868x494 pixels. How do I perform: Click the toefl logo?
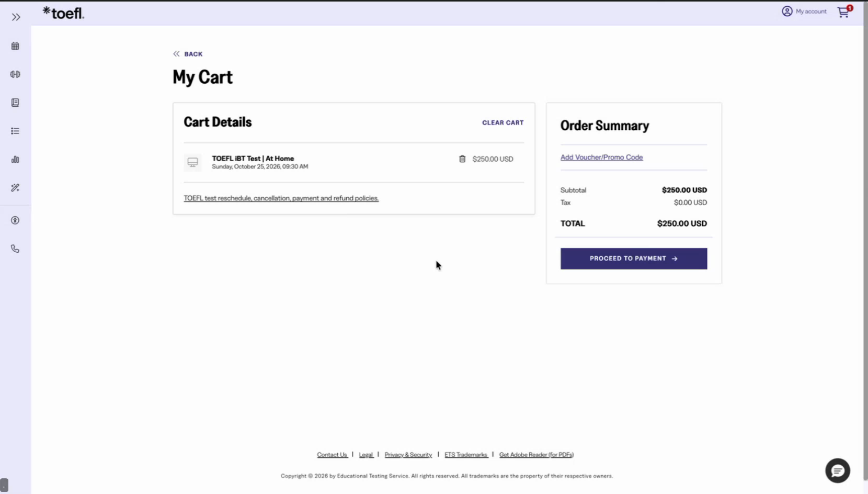63,13
